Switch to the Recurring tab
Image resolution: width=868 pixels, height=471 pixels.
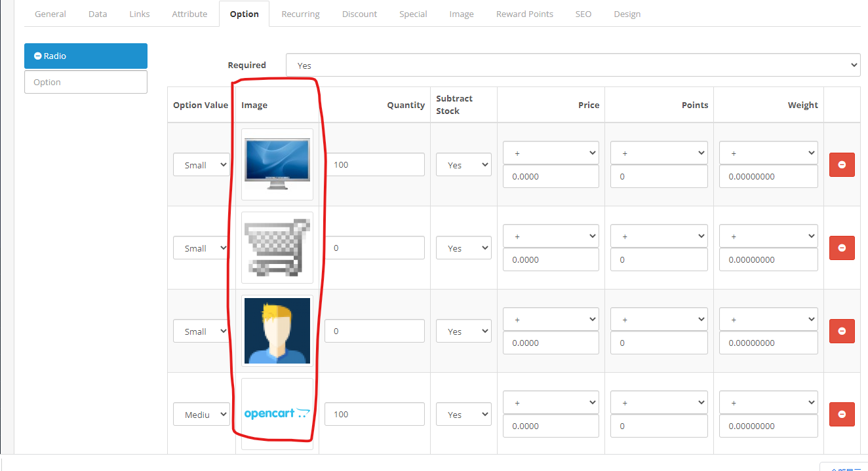coord(300,14)
